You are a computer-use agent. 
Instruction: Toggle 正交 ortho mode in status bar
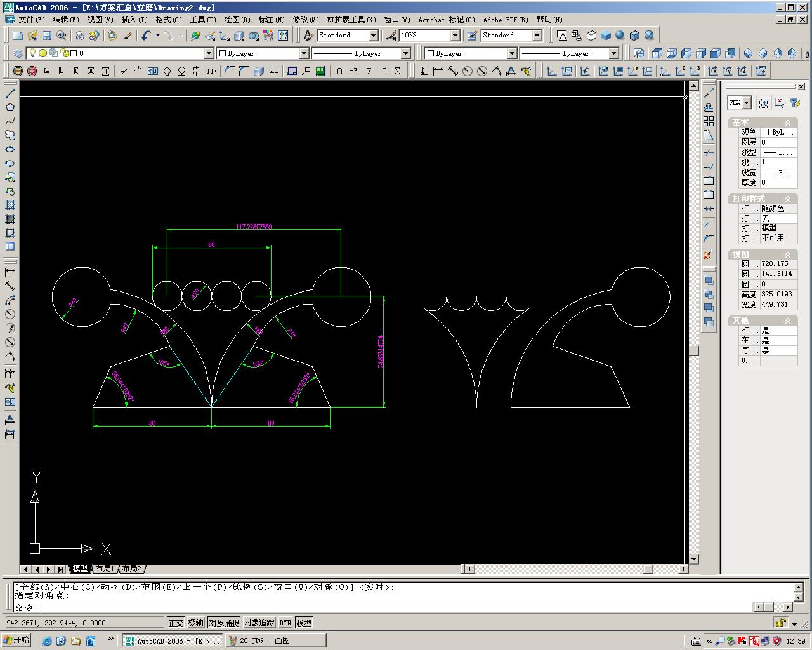tap(176, 623)
